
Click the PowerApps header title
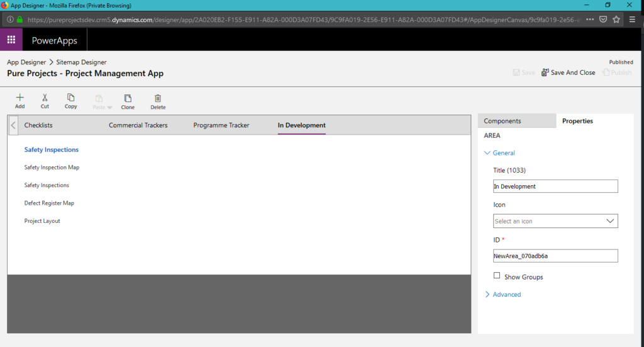coord(55,40)
